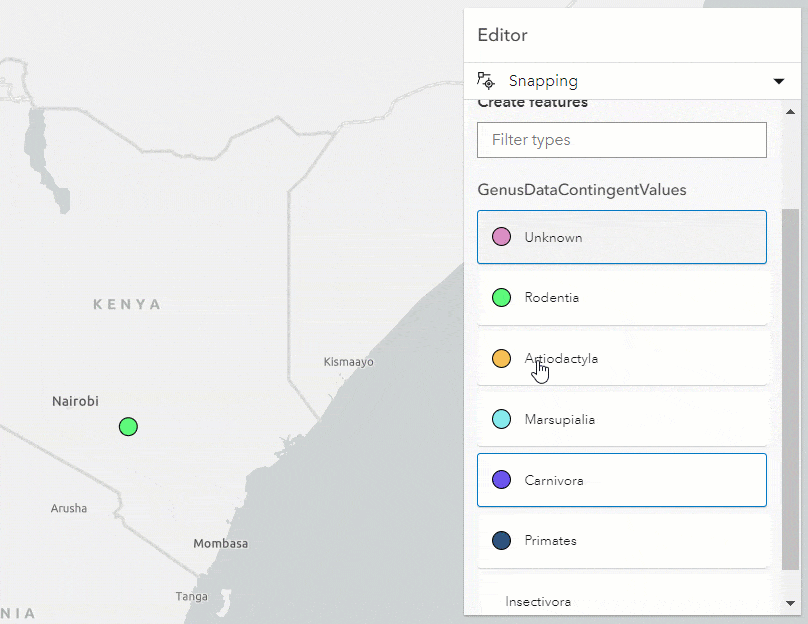The height and width of the screenshot is (624, 808).
Task: Click the Kismaayo map label
Action: 348,362
